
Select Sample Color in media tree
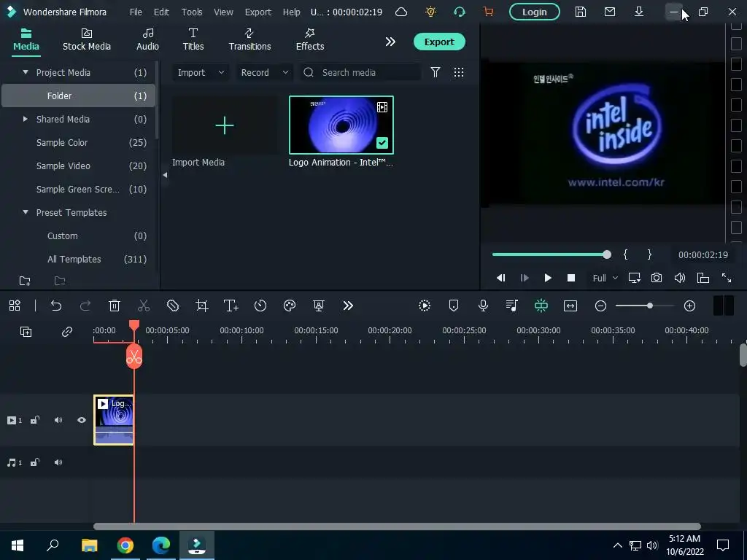[x=62, y=142]
